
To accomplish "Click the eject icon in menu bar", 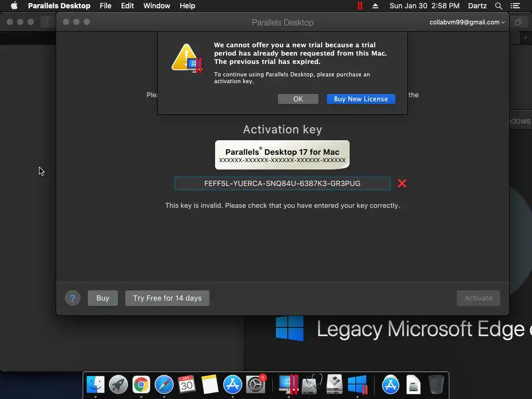I will click(x=375, y=6).
